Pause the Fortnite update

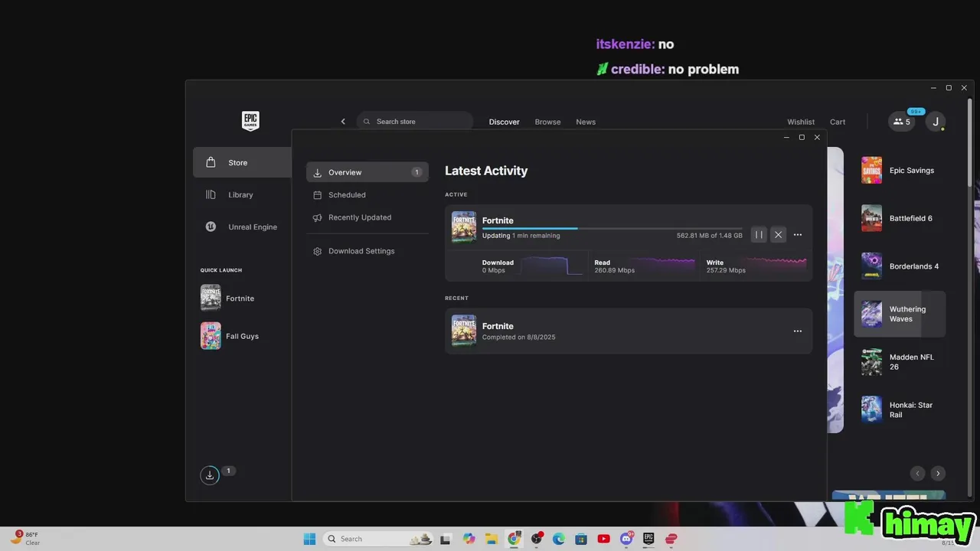pyautogui.click(x=759, y=235)
